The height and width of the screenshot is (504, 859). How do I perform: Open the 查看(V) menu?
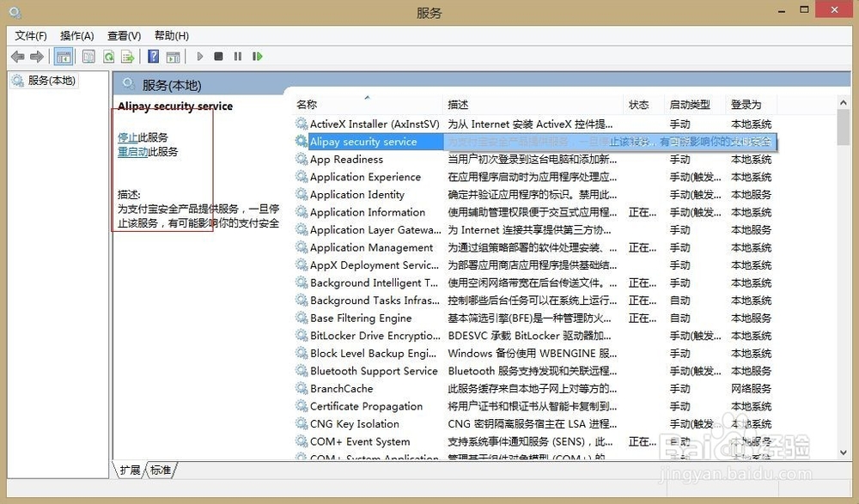click(x=124, y=35)
